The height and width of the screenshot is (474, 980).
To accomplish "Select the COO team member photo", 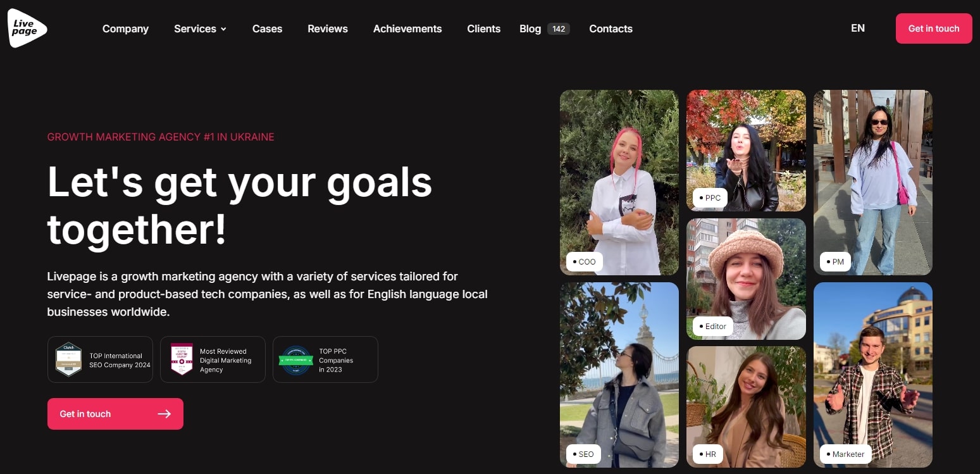I will [x=619, y=182].
